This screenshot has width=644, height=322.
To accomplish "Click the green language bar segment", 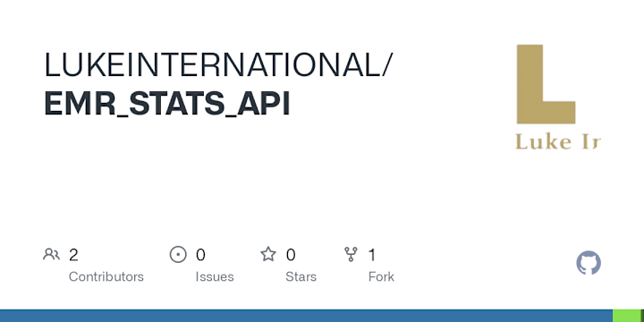I will [629, 316].
